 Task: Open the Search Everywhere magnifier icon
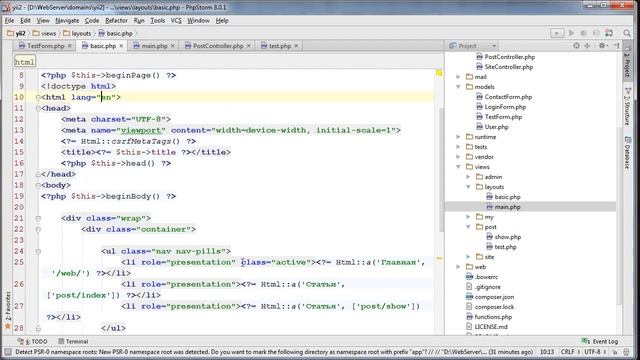point(627,33)
